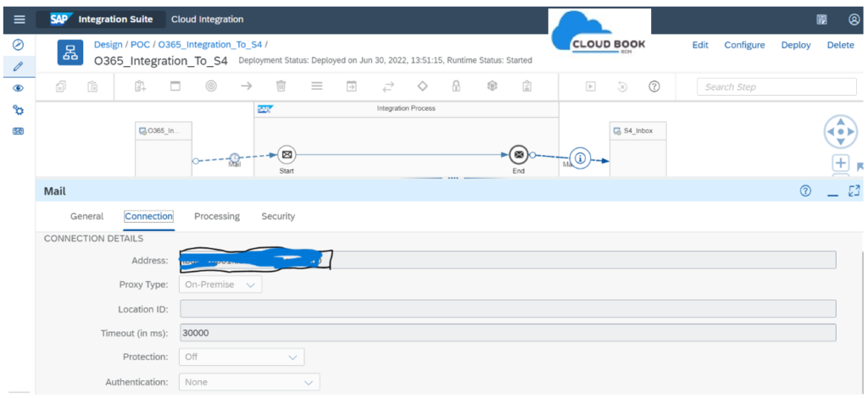
Task: Select the connector arrow tool
Action: click(x=247, y=86)
